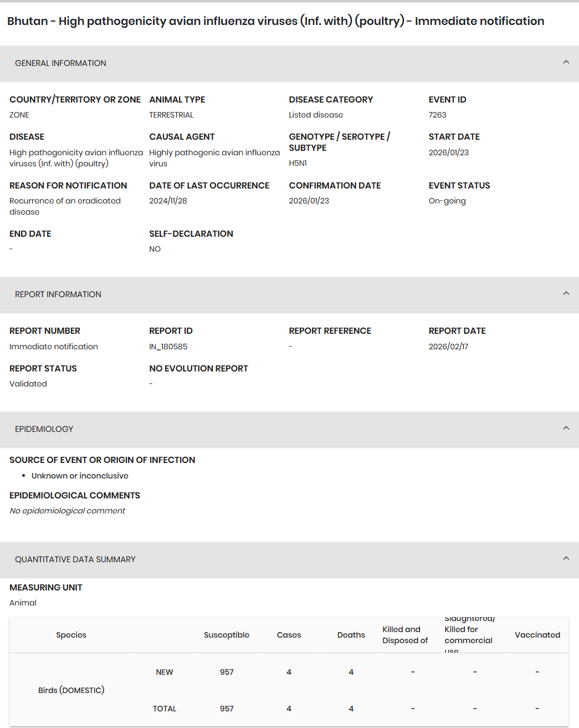Click the Vaccinated column header
The width and height of the screenshot is (579, 728).
537,635
